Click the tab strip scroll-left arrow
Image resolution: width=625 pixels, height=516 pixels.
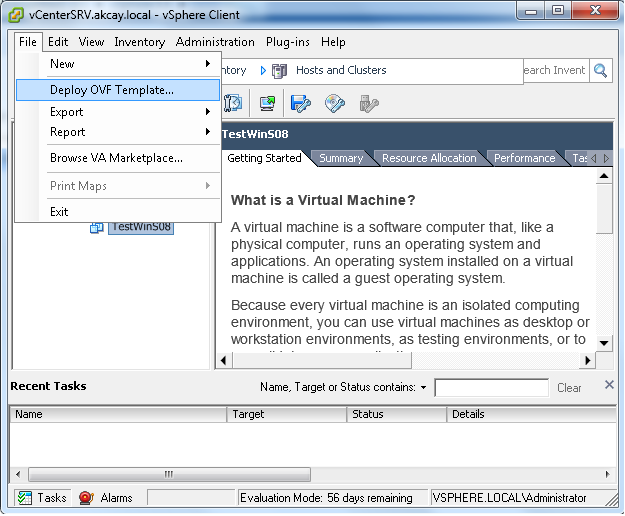[594, 159]
